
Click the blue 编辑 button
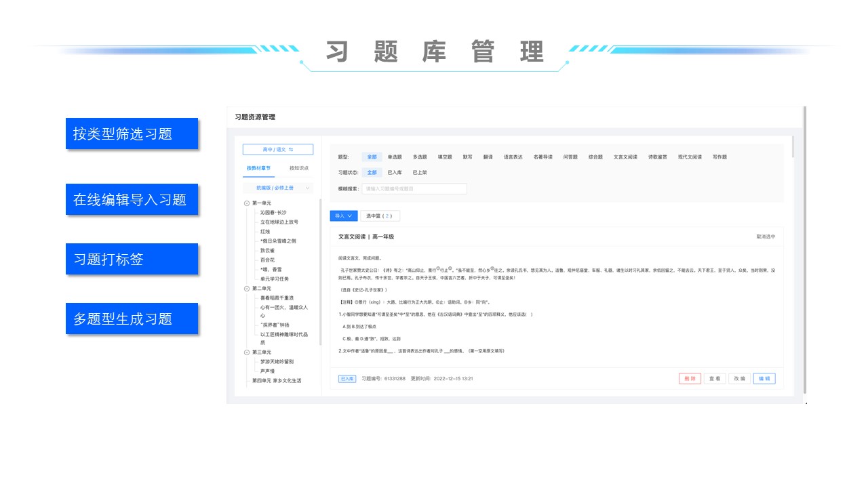(x=764, y=379)
